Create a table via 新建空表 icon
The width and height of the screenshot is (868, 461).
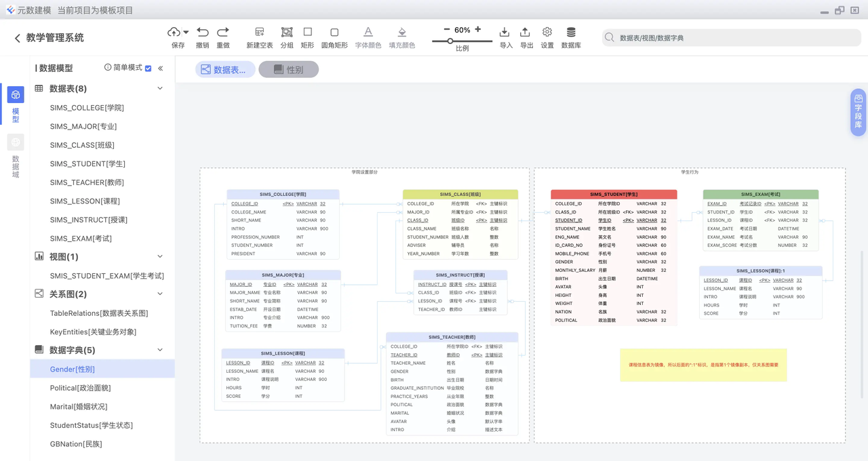point(258,32)
